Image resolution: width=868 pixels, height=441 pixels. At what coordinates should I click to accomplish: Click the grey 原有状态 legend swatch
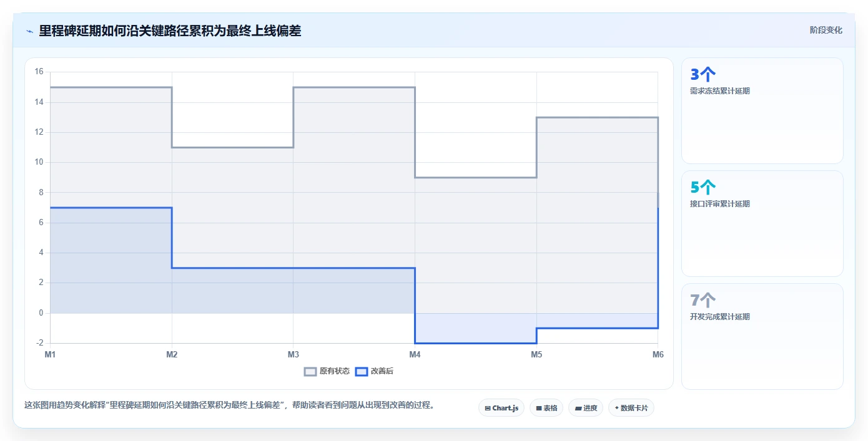click(310, 371)
